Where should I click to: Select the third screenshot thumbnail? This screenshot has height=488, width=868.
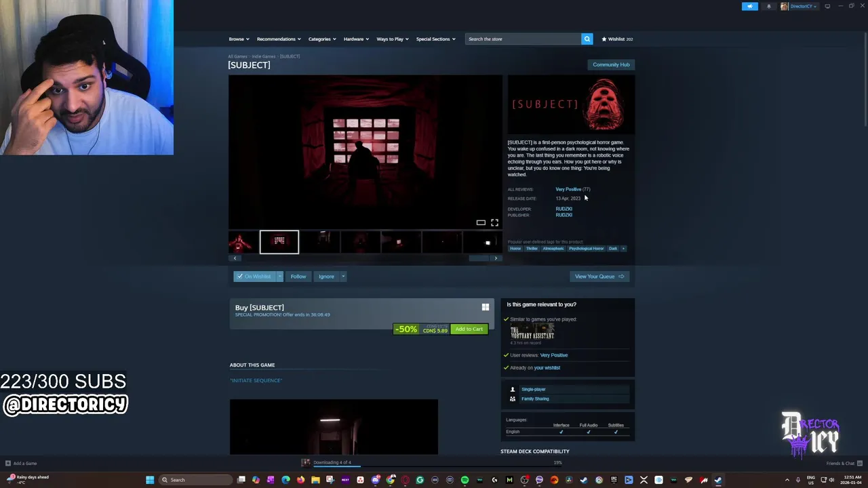(x=319, y=242)
